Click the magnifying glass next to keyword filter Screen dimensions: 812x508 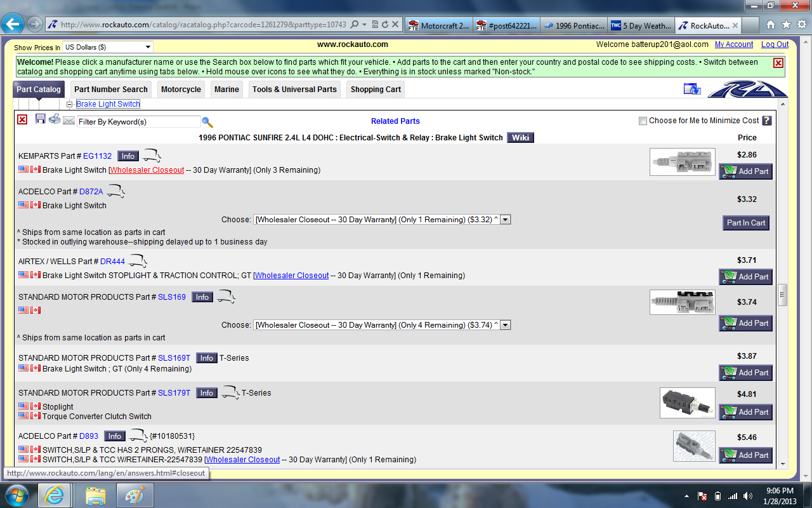click(207, 122)
